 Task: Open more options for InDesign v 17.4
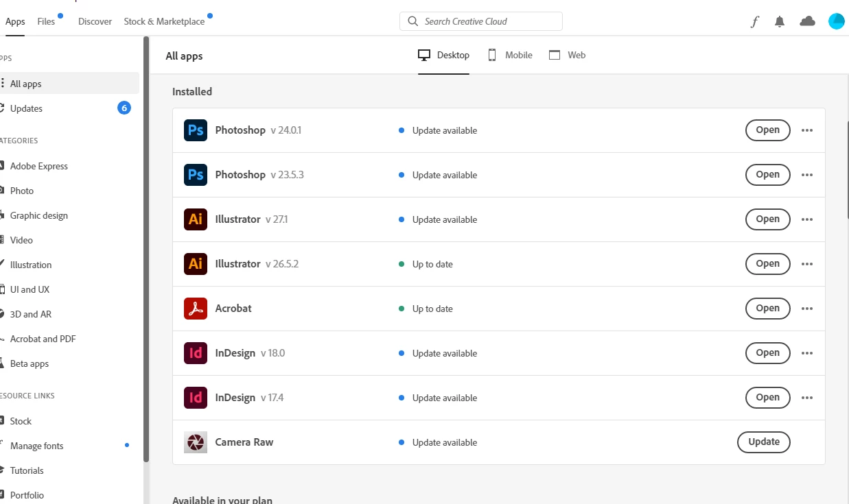[807, 398]
